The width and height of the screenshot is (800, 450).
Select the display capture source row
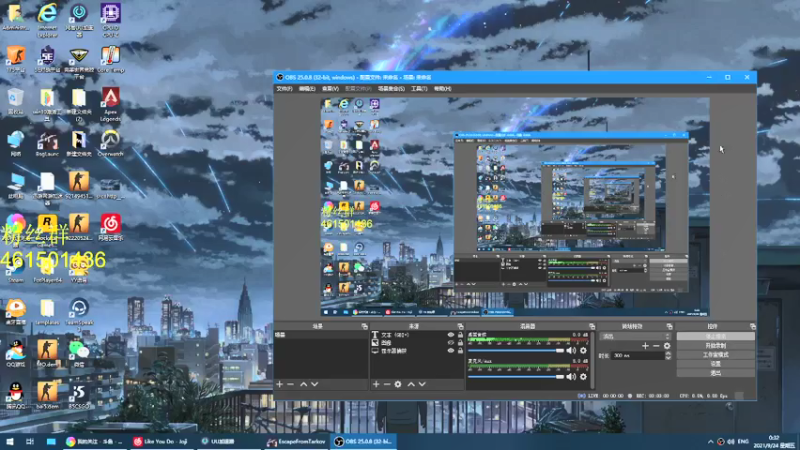pyautogui.click(x=417, y=351)
